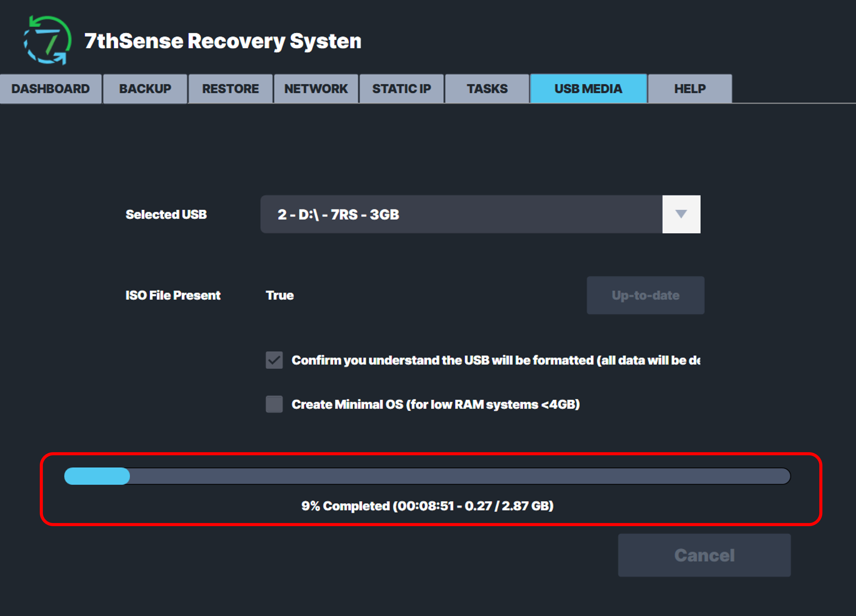Click the '9% Completed' status text

427,506
